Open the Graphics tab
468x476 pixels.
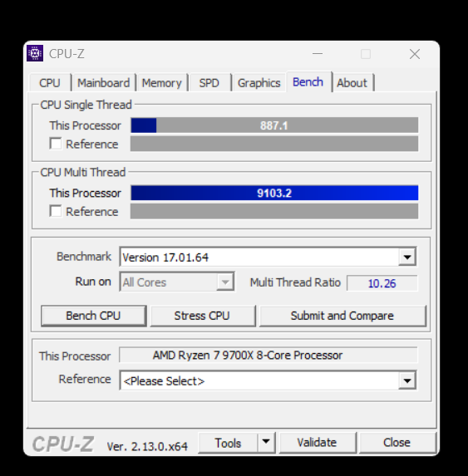259,83
